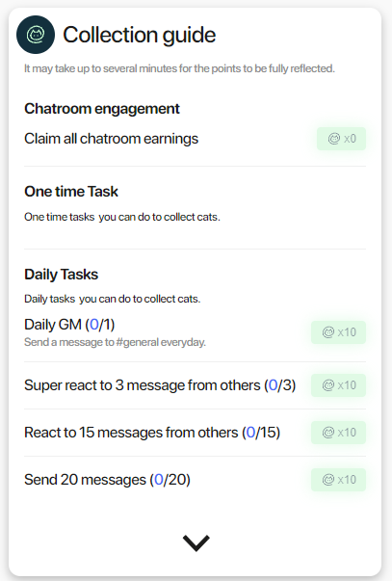
Task: Expand the list with the bottom chevron arrow
Action: (x=196, y=543)
